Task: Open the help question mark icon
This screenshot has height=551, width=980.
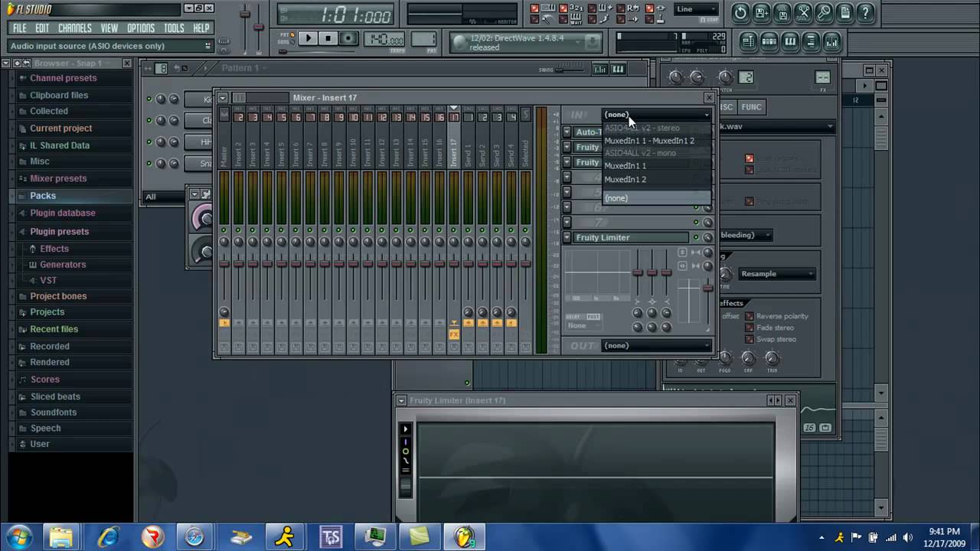Action: [x=865, y=13]
